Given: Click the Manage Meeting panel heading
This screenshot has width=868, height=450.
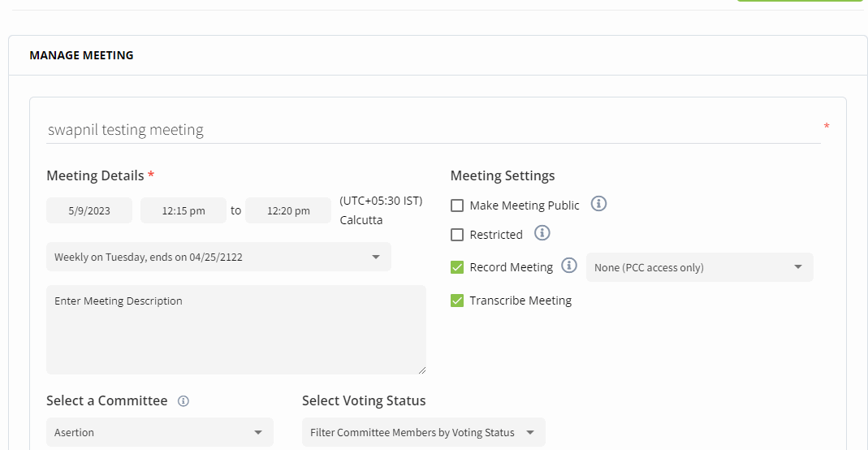Looking at the screenshot, I should [81, 55].
